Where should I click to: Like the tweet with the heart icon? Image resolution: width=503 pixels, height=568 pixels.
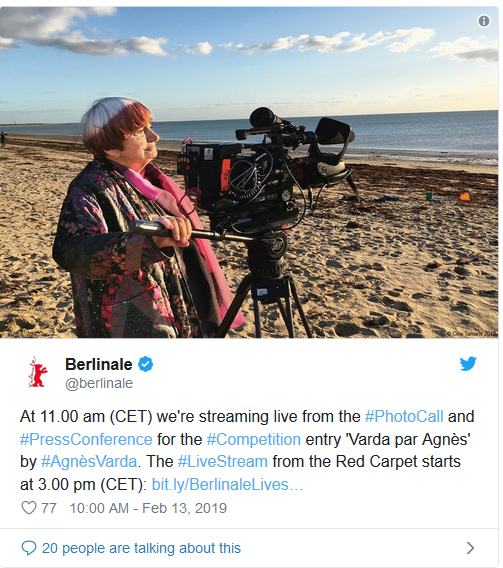29,508
